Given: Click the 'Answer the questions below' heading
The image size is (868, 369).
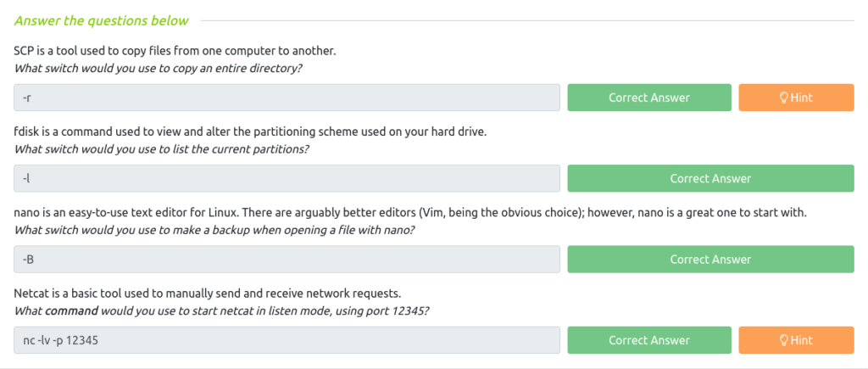Looking at the screenshot, I should [102, 21].
